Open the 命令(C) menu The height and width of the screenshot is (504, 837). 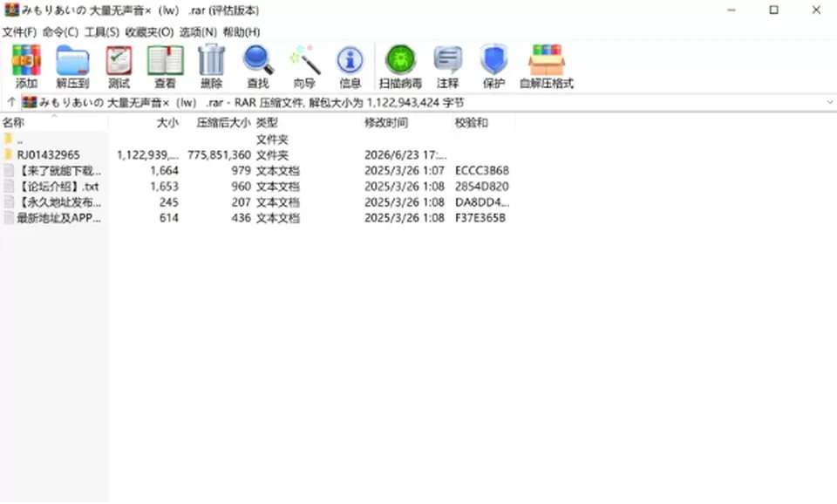(60, 32)
